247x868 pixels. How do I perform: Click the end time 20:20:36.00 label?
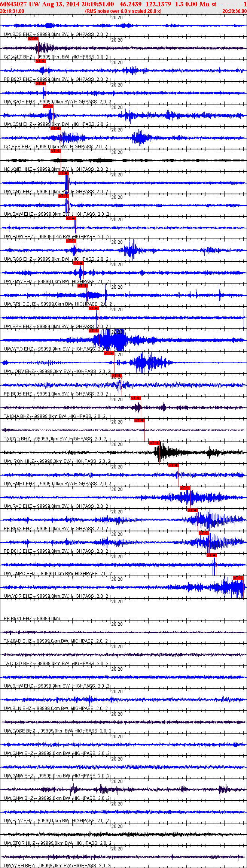[235, 11]
